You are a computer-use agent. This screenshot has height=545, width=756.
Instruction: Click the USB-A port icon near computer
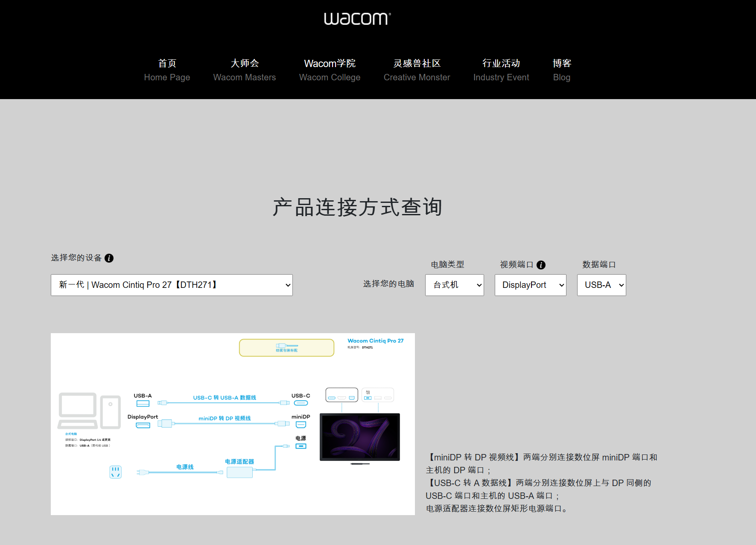tap(143, 404)
